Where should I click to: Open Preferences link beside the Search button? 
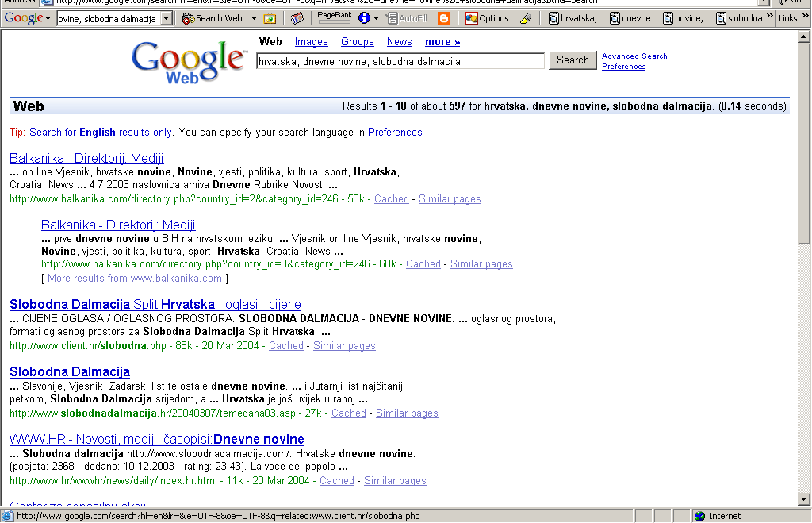pos(623,67)
